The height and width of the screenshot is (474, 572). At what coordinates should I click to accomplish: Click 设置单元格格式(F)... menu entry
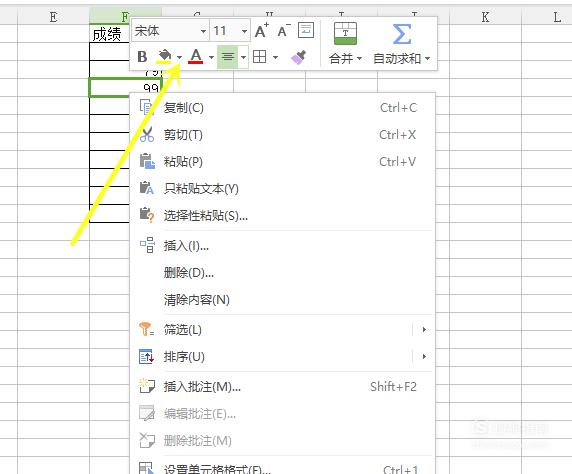point(283,468)
